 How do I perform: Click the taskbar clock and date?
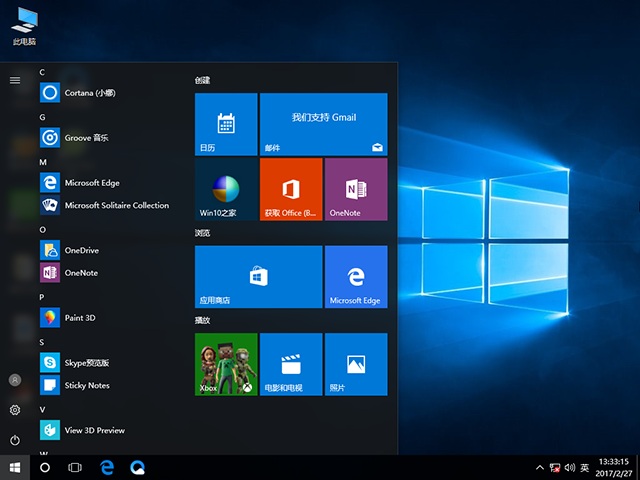615,467
